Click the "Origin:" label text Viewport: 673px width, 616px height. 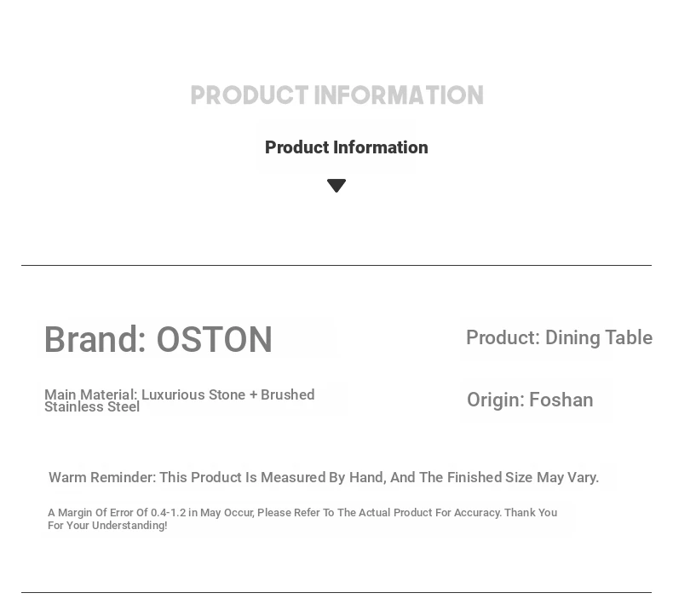point(495,400)
